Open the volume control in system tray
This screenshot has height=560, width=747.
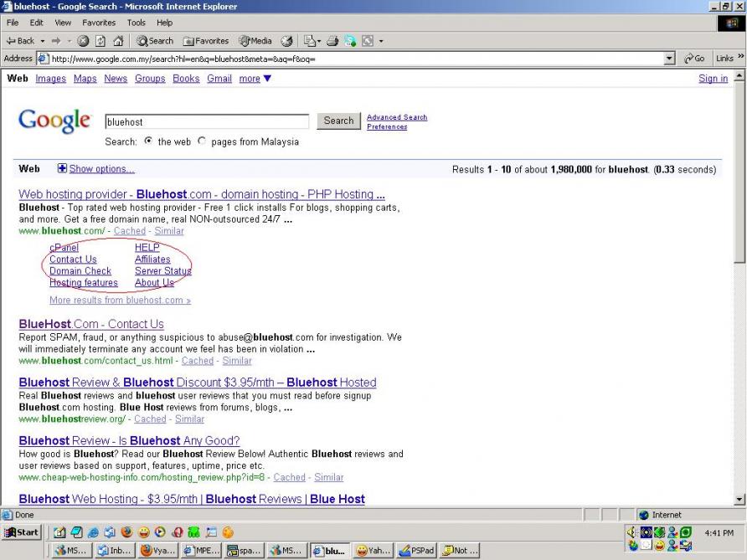[632, 532]
